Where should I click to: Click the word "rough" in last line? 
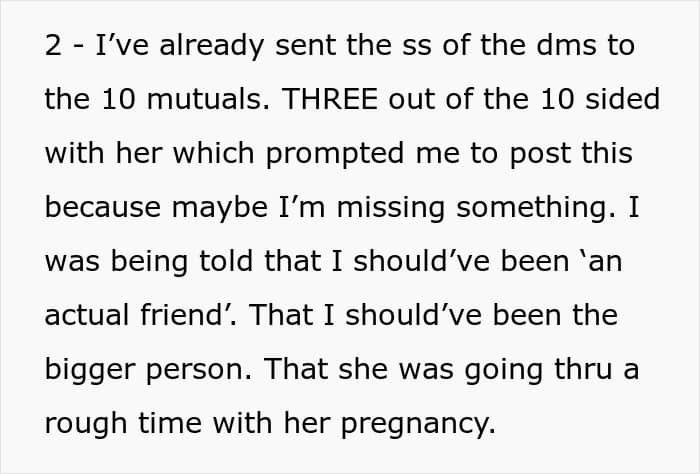80,423
